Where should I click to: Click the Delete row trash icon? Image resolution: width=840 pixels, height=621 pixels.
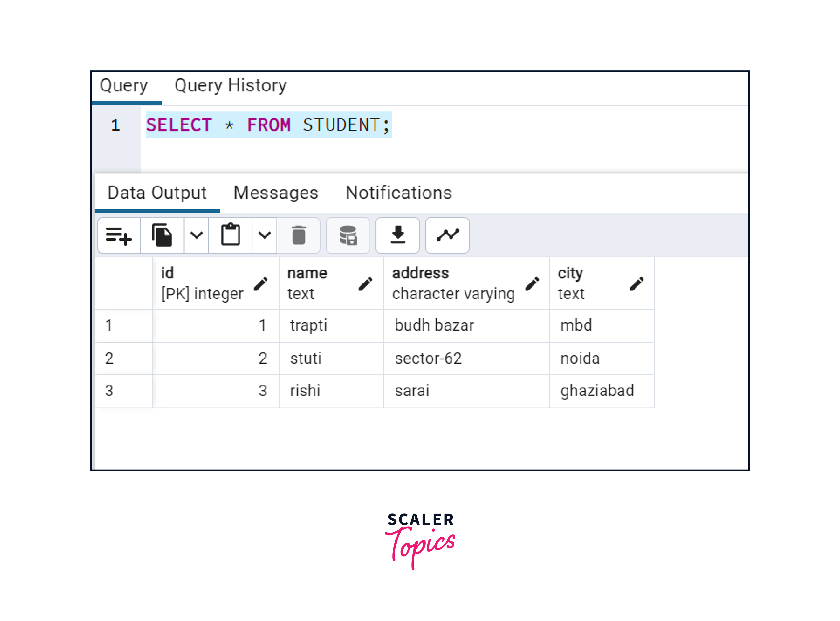point(298,236)
